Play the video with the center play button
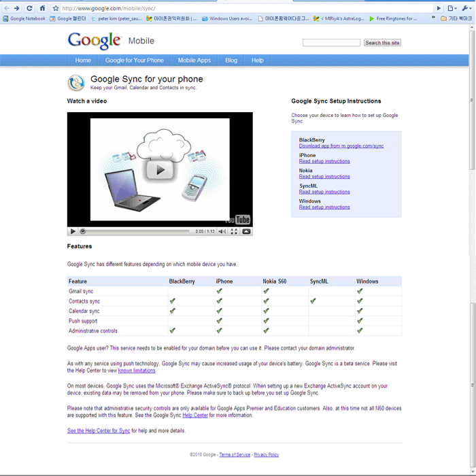 click(160, 170)
